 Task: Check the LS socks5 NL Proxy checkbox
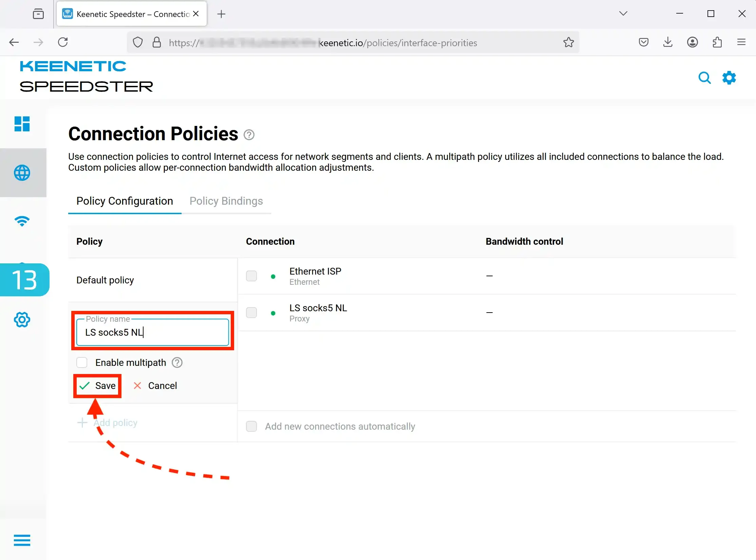tap(251, 313)
